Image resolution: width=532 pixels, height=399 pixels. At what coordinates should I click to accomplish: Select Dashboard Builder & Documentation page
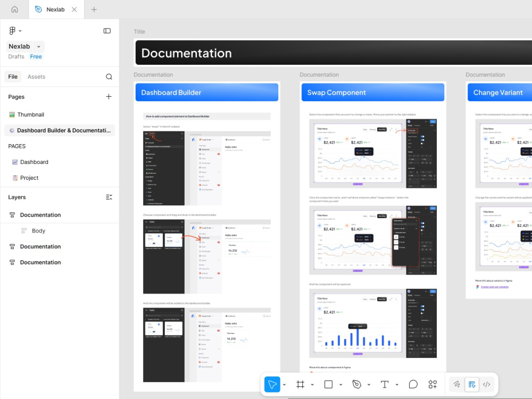(60, 130)
